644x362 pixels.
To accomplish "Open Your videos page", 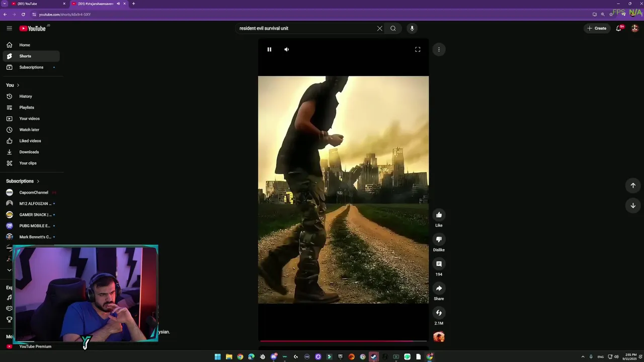I will click(31, 118).
